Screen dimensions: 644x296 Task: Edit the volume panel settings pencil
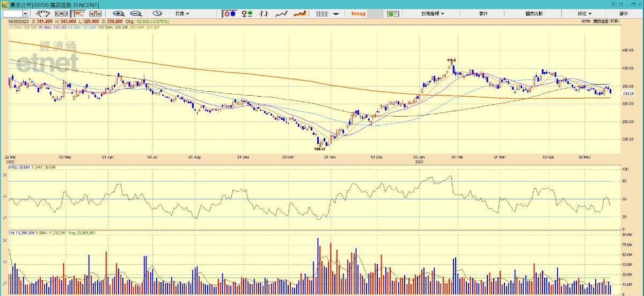(x=5, y=283)
